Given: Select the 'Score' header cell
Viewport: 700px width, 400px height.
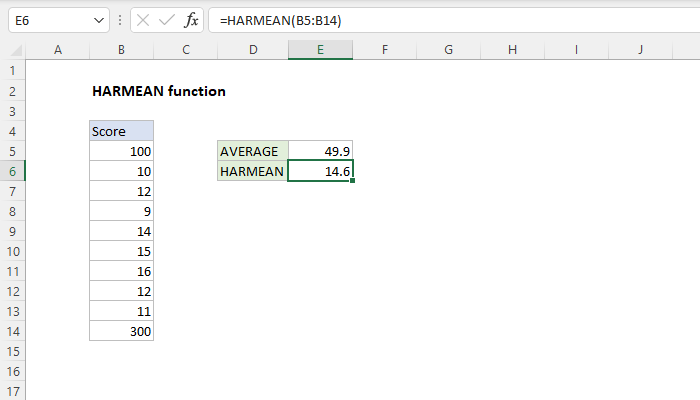Looking at the screenshot, I should 121,131.
